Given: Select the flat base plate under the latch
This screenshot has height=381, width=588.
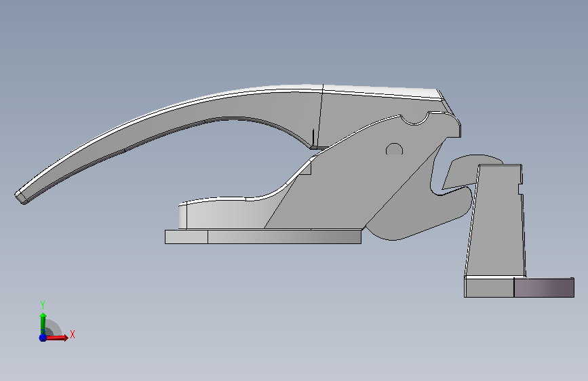Looking at the screenshot, I should coord(263,237).
